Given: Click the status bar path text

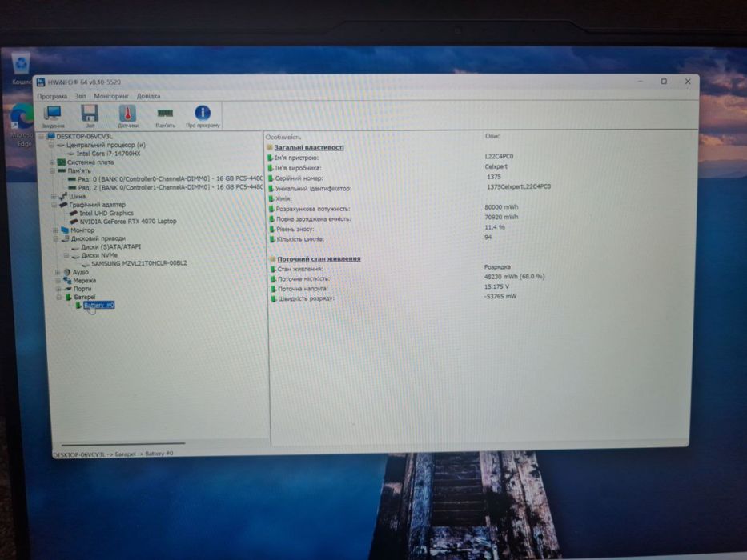Looking at the screenshot, I should [113, 454].
